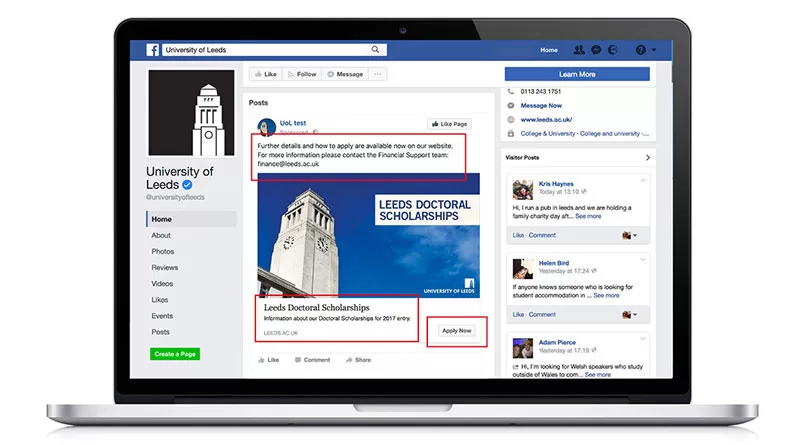800x445 pixels.
Task: Like the scholarship post
Action: tap(269, 360)
